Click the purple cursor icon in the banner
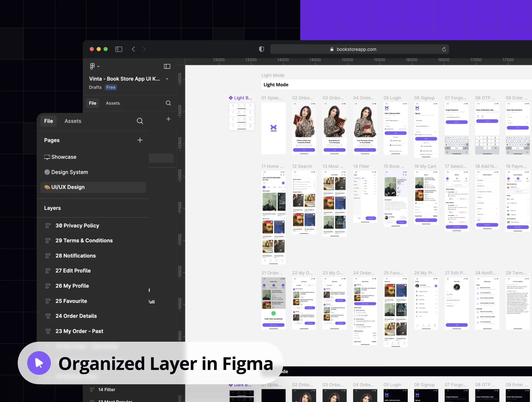 [x=39, y=363]
